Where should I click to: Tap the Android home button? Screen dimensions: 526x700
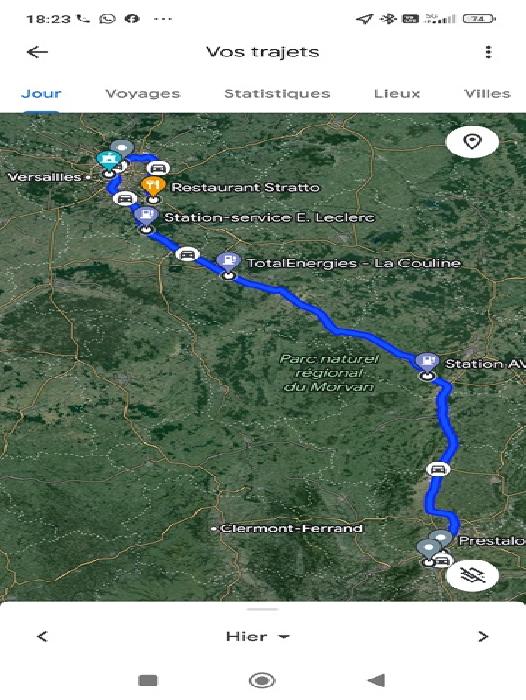[262, 680]
